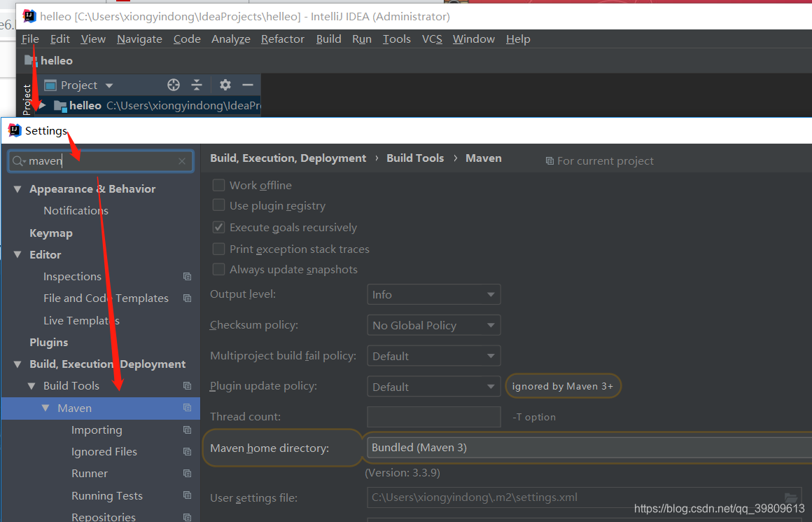Click the settings search field containing maven

[101, 161]
